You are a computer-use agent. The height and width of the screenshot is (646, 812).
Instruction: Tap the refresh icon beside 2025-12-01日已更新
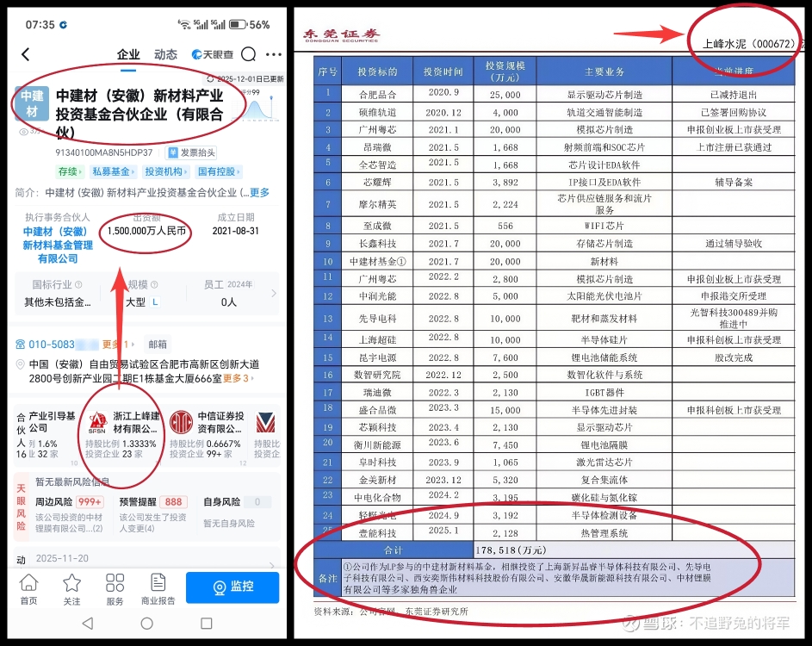click(x=210, y=79)
